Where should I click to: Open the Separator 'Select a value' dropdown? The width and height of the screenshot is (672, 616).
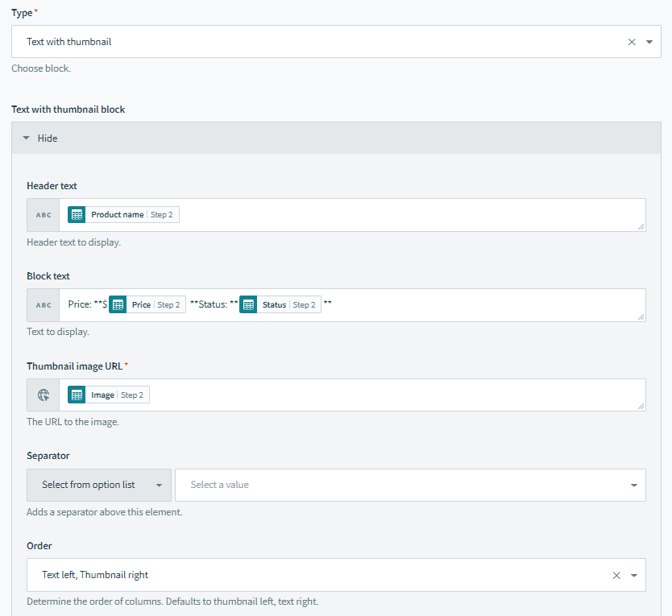point(410,486)
